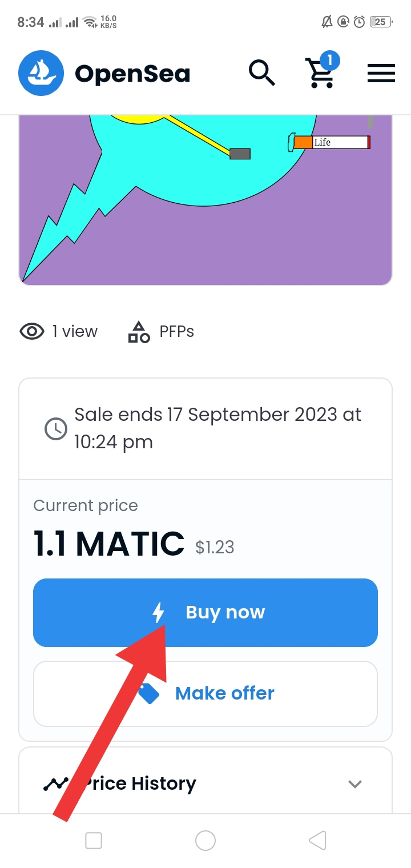Open the hamburger menu

[381, 73]
